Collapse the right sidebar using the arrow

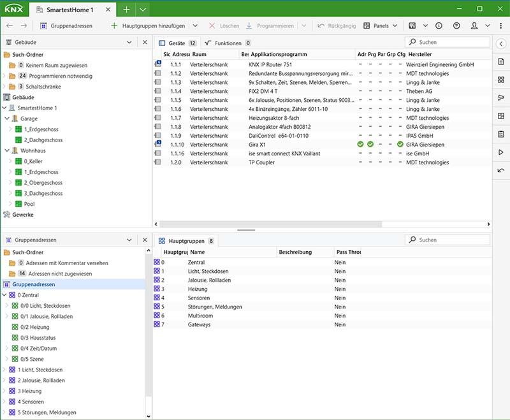click(x=501, y=43)
